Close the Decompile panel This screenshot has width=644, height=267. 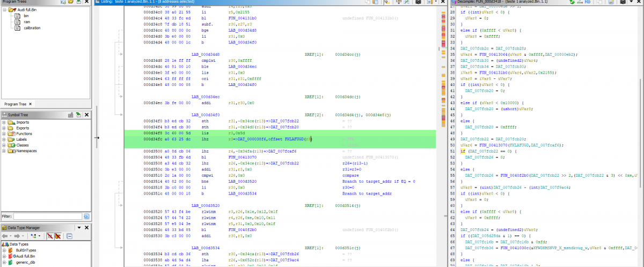coord(639,3)
